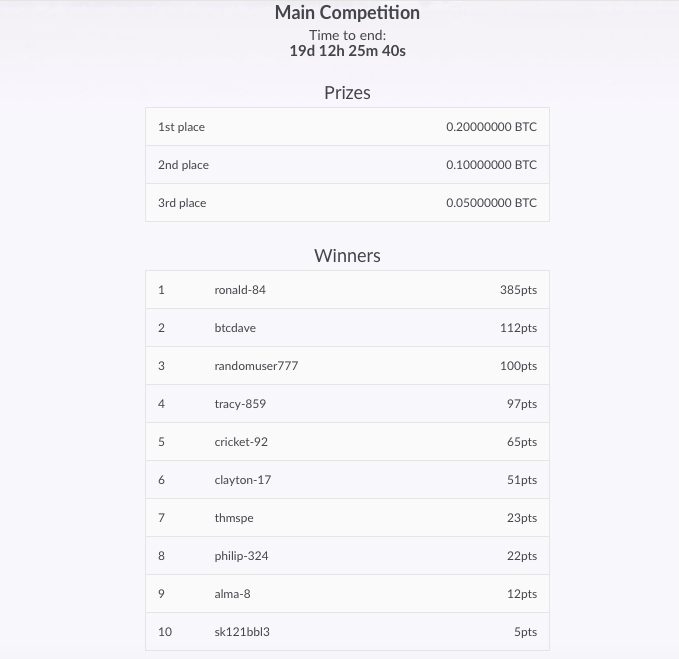The height and width of the screenshot is (659, 679).
Task: Click the username philip-324
Action: tap(241, 556)
